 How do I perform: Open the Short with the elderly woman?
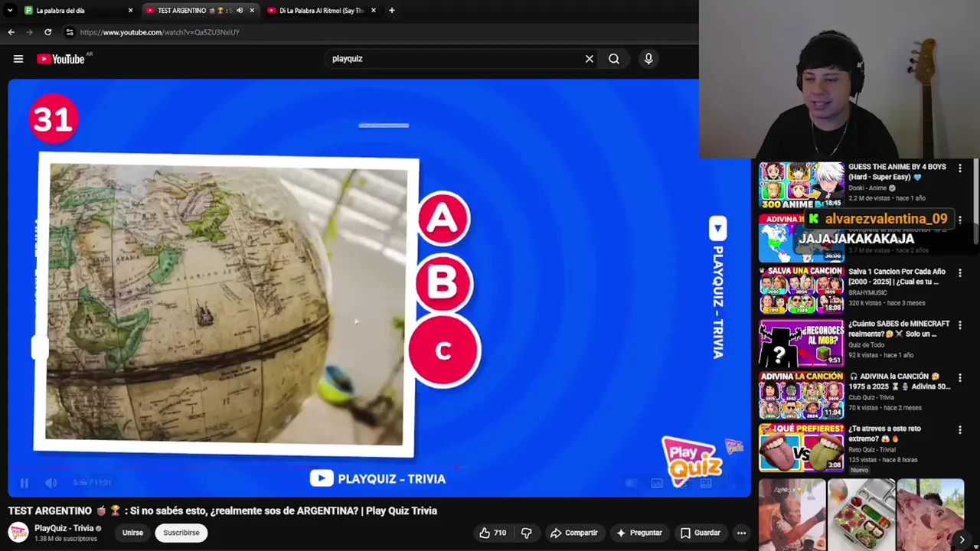[792, 515]
